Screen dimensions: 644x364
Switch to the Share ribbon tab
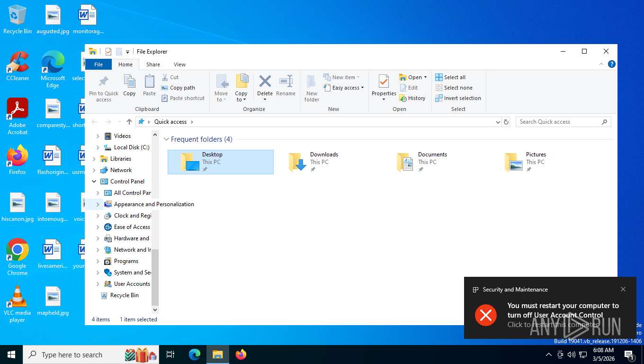[153, 64]
